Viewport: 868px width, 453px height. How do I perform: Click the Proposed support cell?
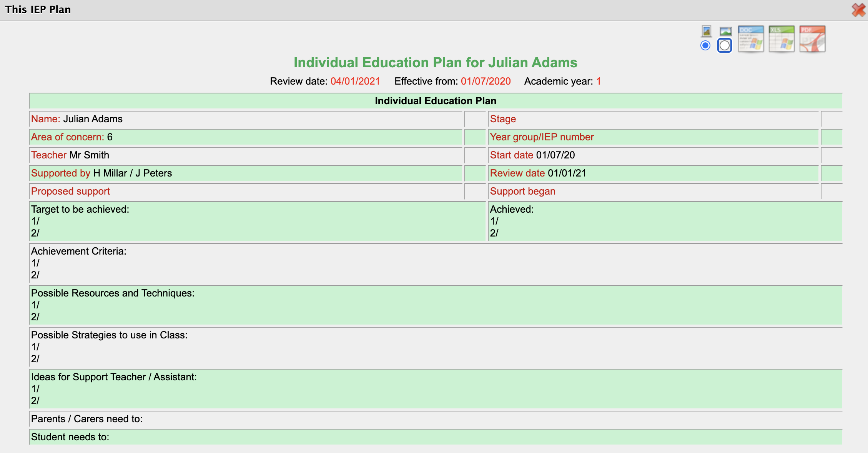(x=71, y=191)
